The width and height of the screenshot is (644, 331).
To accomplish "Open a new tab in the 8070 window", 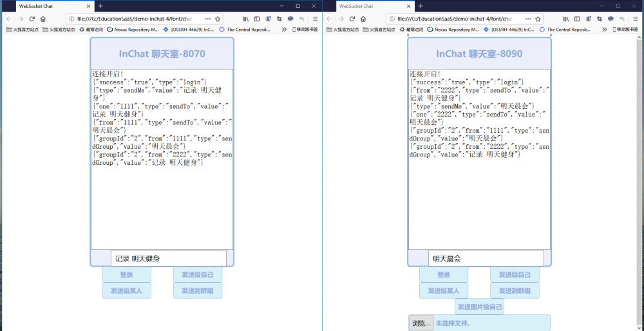I will click(x=100, y=6).
